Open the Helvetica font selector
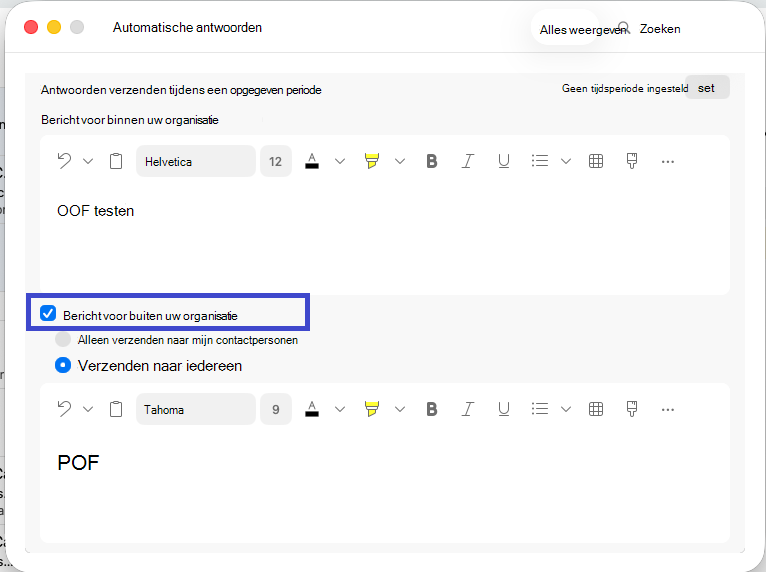 pos(195,161)
